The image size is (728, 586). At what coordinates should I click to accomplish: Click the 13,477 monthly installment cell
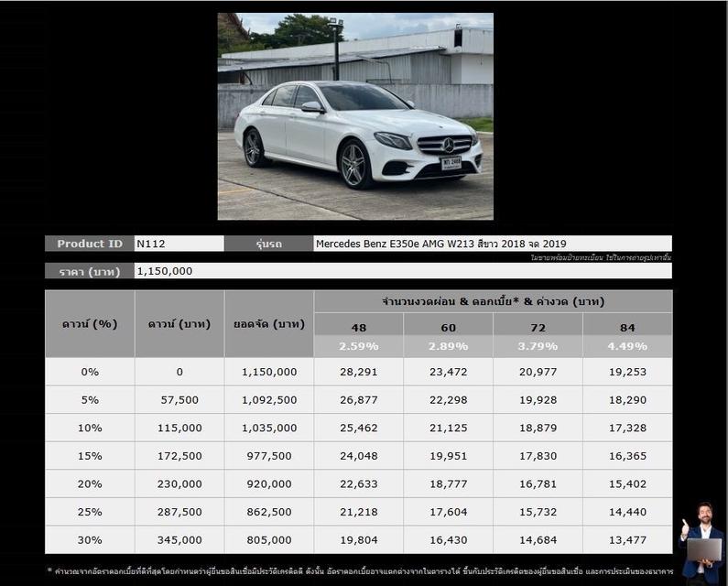coord(627,540)
